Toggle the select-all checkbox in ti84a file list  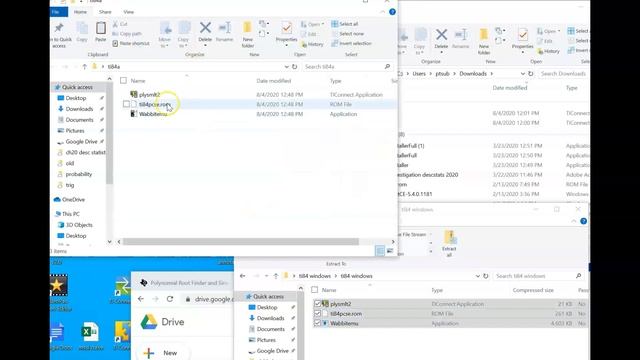pos(123,81)
